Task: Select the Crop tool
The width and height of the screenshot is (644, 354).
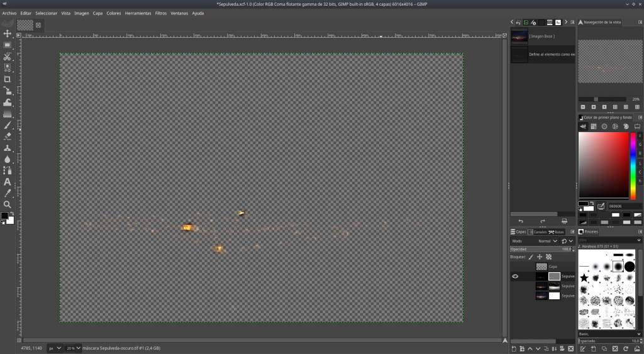Action: coord(8,79)
